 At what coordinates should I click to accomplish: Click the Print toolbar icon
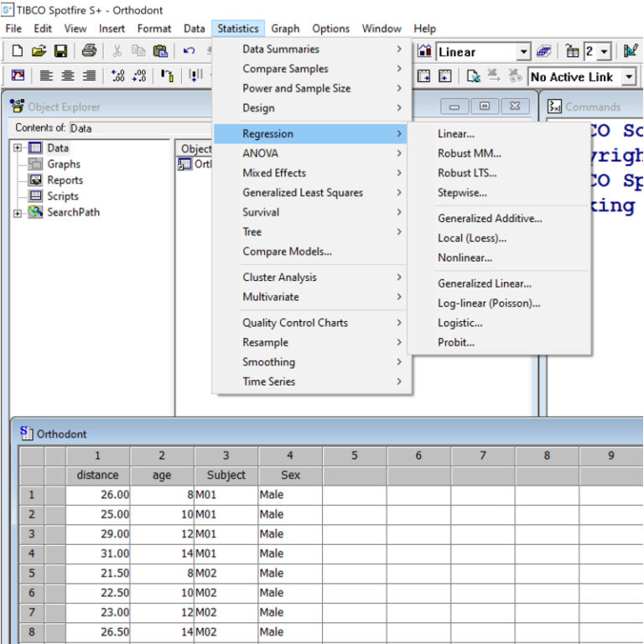coord(89,52)
